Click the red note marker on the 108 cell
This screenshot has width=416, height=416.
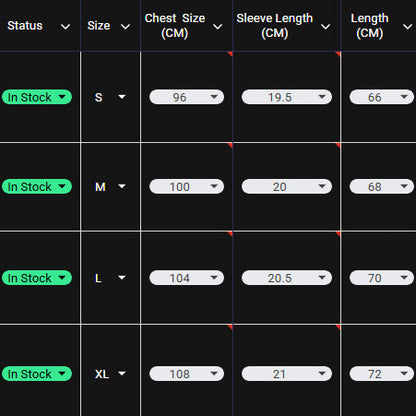coord(230,327)
